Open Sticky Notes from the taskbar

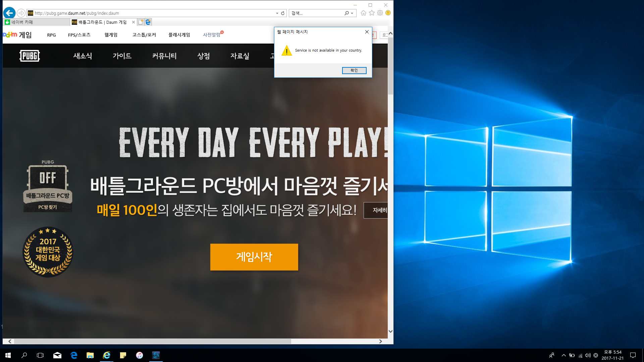(x=123, y=355)
